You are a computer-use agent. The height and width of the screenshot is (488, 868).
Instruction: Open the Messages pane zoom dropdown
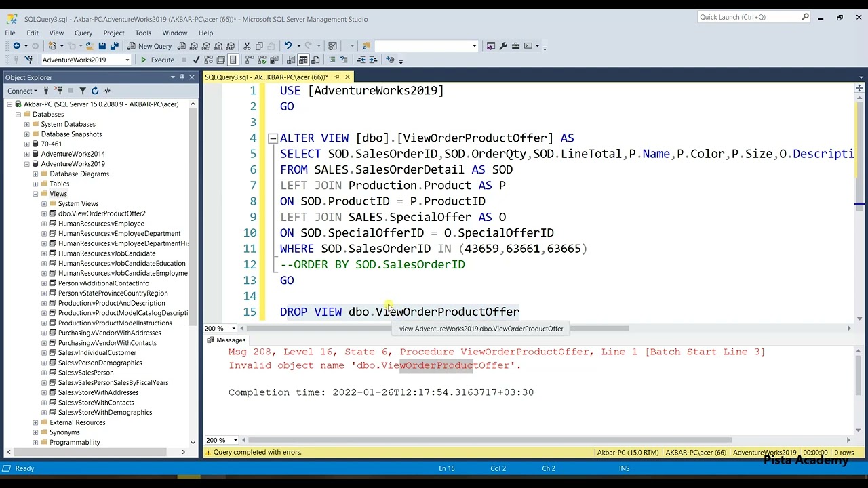pyautogui.click(x=235, y=440)
